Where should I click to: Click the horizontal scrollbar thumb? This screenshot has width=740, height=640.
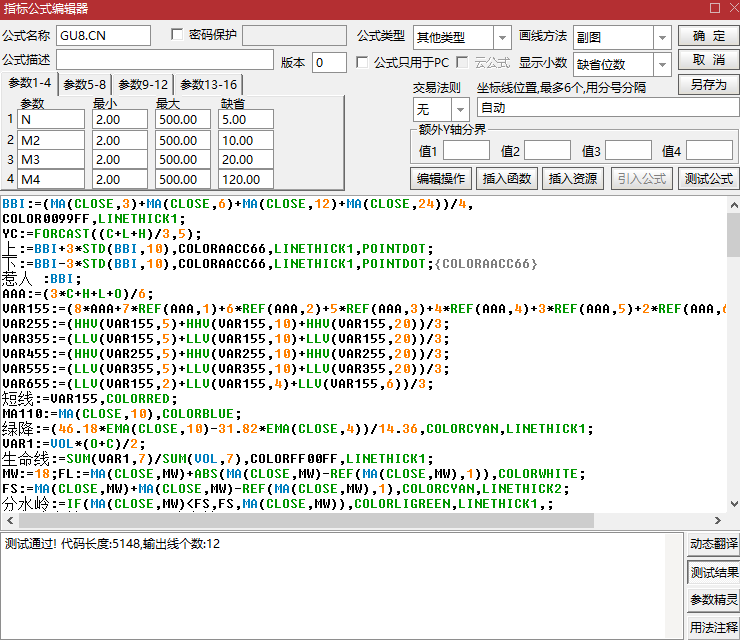click(x=306, y=521)
